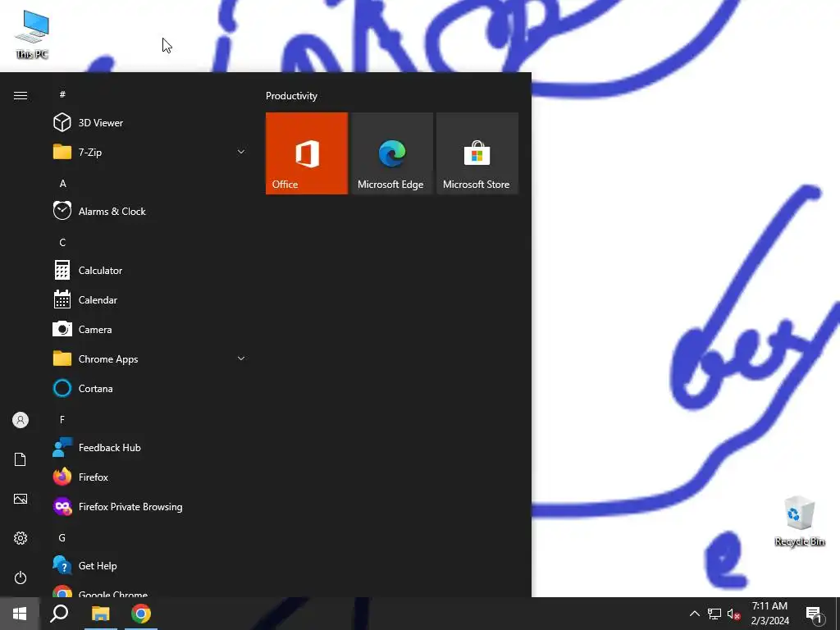Open Firefox Private Browsing
Screen dimensions: 840x630
(148, 507)
